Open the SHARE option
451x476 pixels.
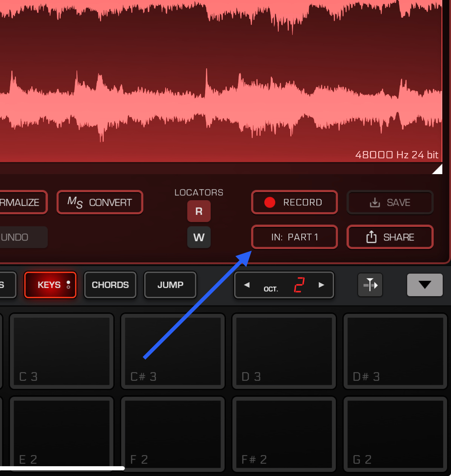pyautogui.click(x=390, y=237)
